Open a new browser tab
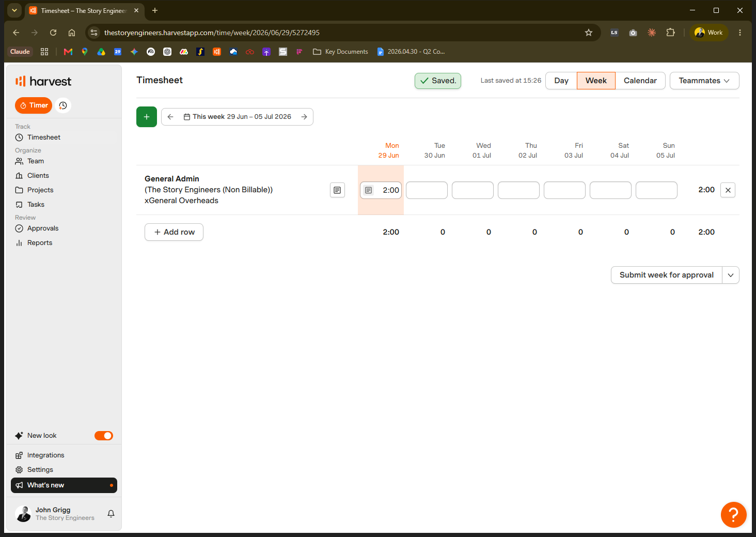This screenshot has height=537, width=756. click(155, 10)
